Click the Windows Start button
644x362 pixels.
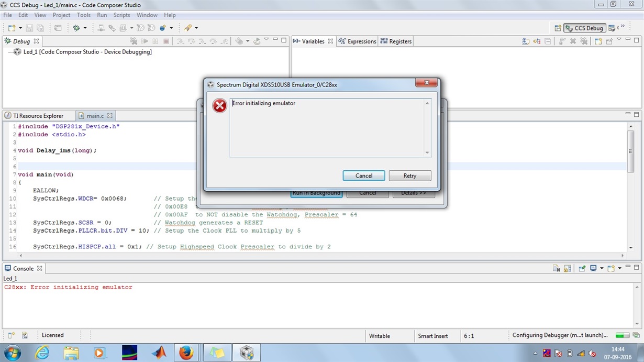(12, 353)
